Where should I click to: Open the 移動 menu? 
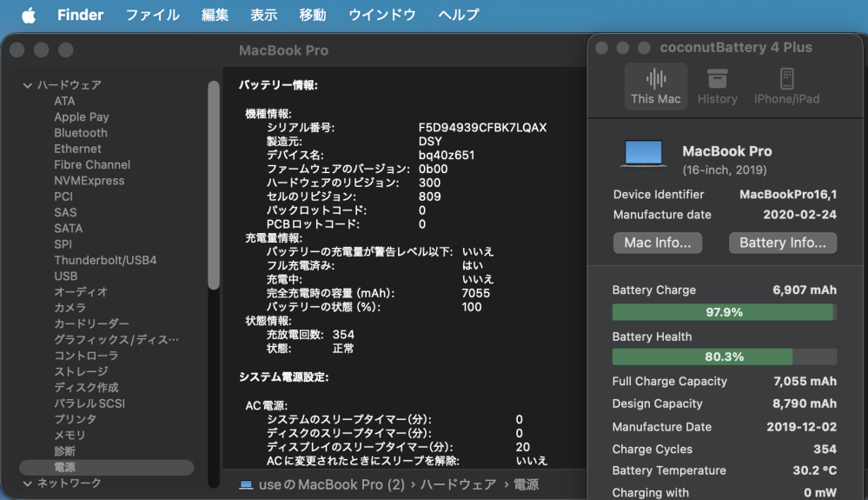[x=312, y=15]
